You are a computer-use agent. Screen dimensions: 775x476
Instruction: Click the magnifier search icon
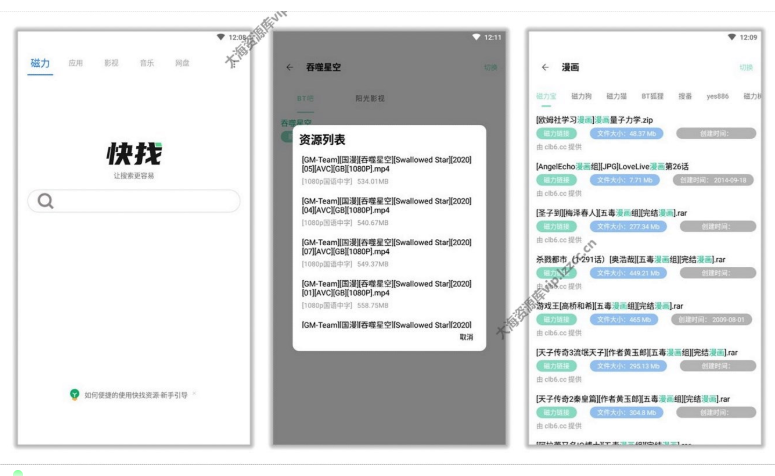(x=44, y=201)
